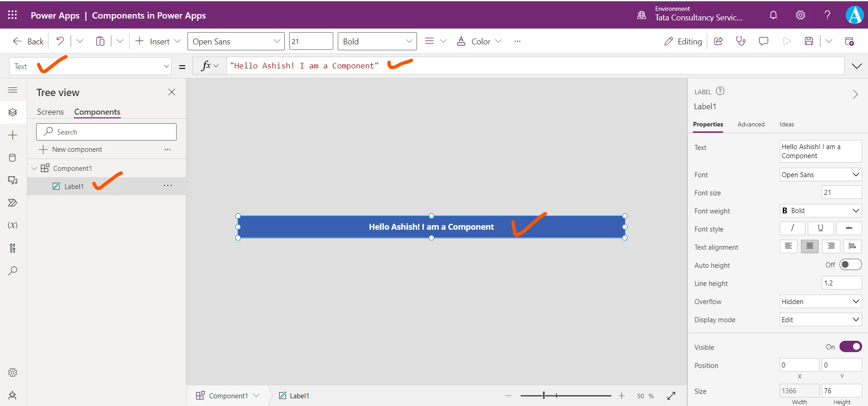The height and width of the screenshot is (406, 868).
Task: Open the Text property selector dropdown
Action: coord(90,66)
